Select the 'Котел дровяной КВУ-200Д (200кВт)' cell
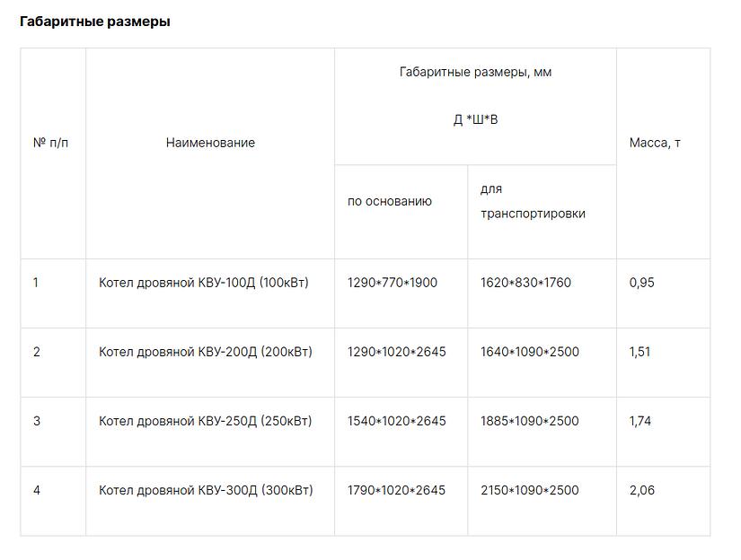Viewport: 741px width, 560px height. [206, 352]
